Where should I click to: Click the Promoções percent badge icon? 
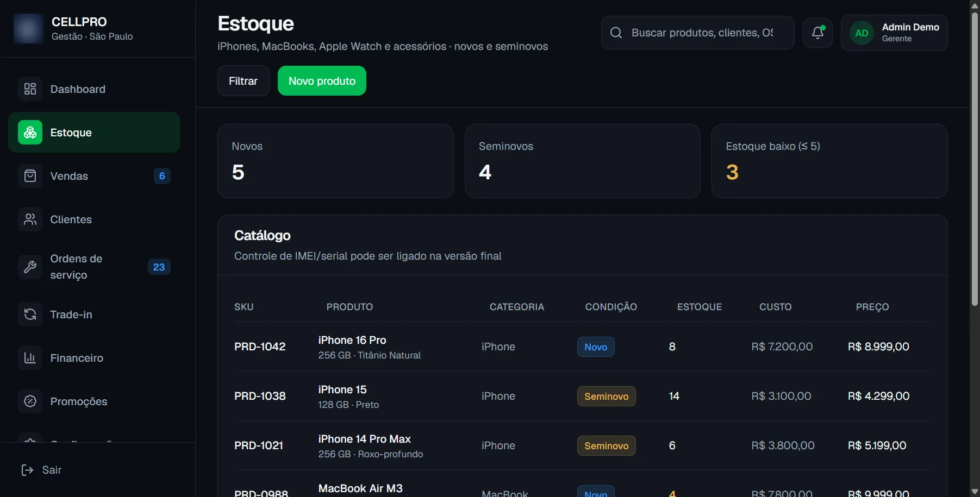30,401
